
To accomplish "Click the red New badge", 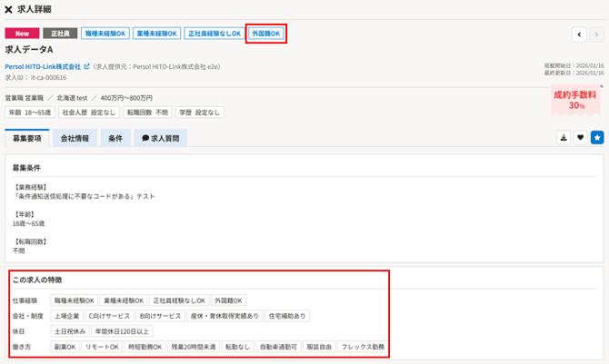I will [22, 34].
